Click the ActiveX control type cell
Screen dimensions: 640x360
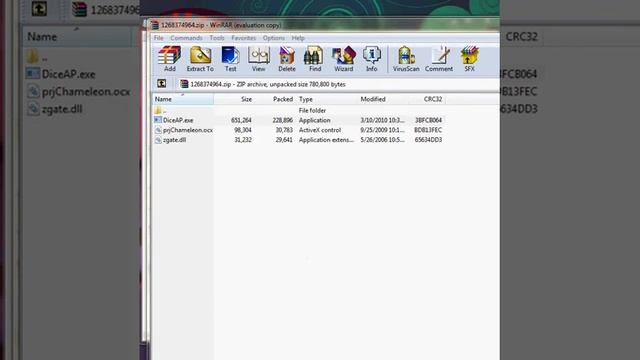point(320,130)
